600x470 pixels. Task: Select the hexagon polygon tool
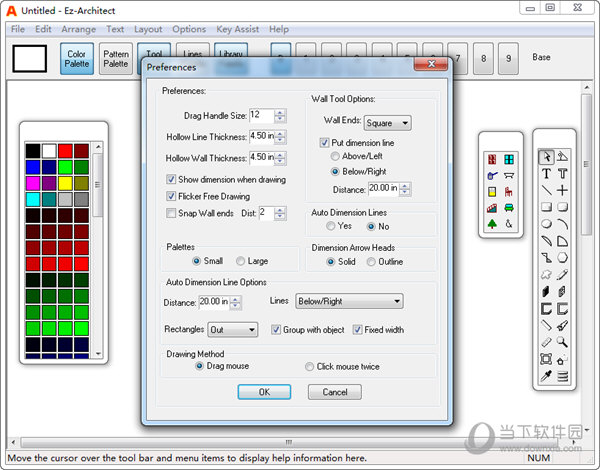(x=562, y=258)
